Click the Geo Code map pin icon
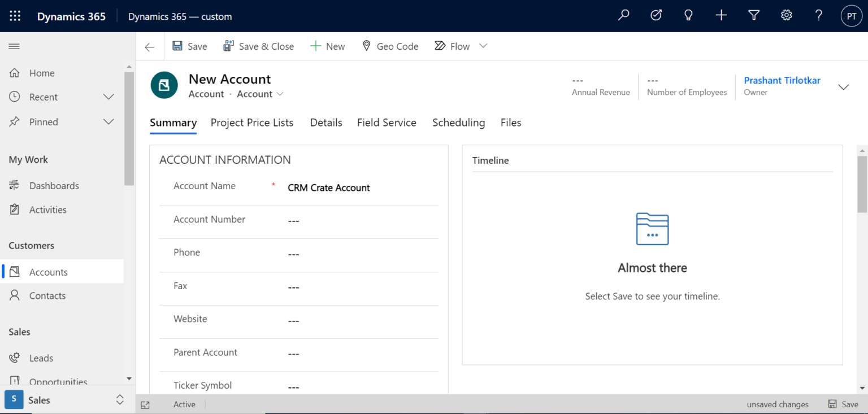The height and width of the screenshot is (414, 868). click(x=366, y=46)
